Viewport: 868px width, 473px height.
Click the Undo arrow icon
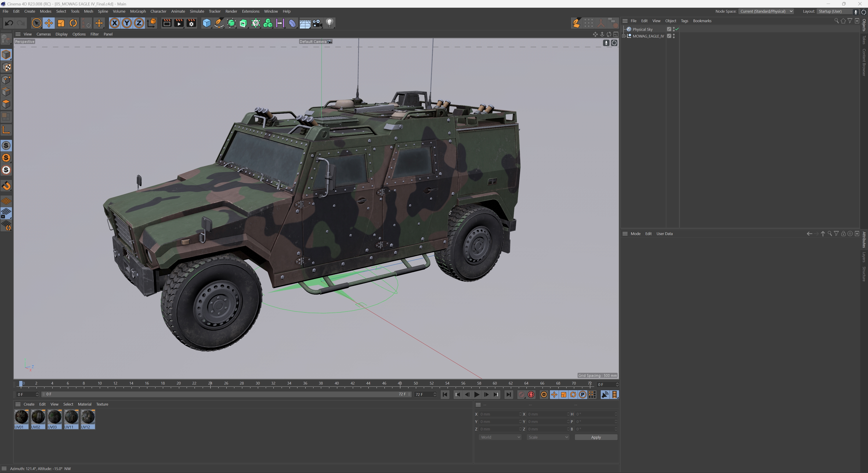[9, 23]
